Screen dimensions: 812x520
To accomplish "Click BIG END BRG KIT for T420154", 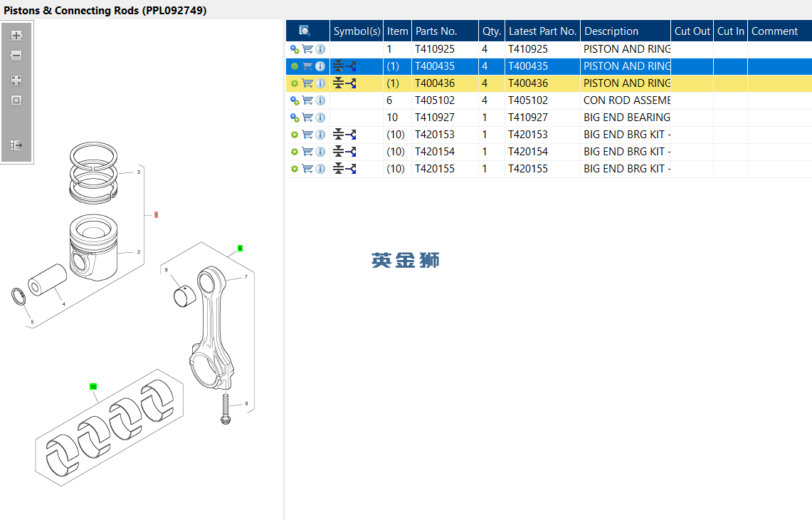I will point(626,152).
